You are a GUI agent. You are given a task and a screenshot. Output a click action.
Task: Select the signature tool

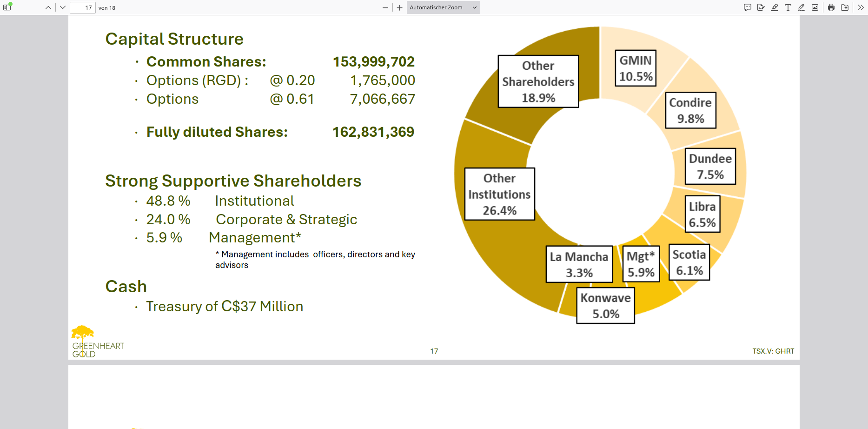coord(761,7)
